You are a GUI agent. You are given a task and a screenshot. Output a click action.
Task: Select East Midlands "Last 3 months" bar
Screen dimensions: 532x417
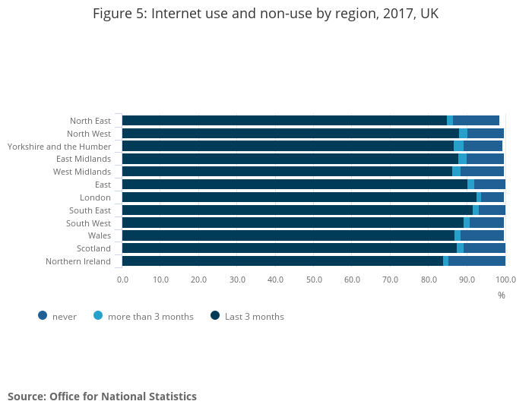290,159
